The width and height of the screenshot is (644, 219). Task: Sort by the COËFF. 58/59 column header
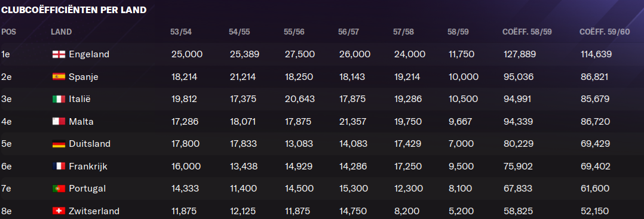coord(528,32)
